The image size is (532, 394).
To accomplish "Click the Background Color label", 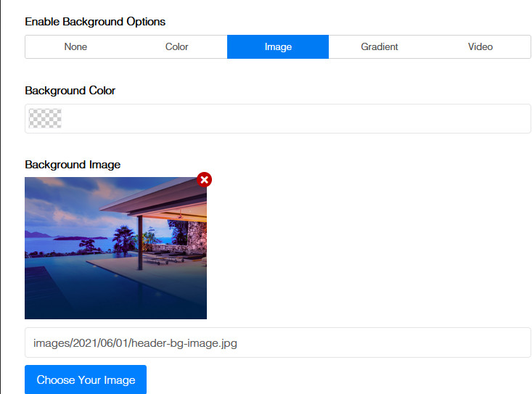I will [x=70, y=91].
